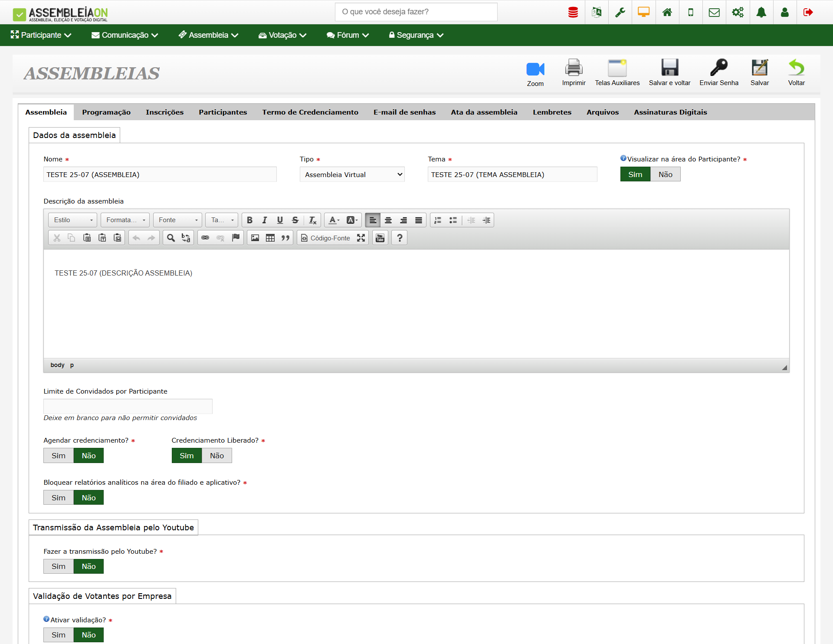Viewport: 833px width, 644px height.
Task: Enable Youtube transmission by choosing Sim
Action: pos(59,566)
